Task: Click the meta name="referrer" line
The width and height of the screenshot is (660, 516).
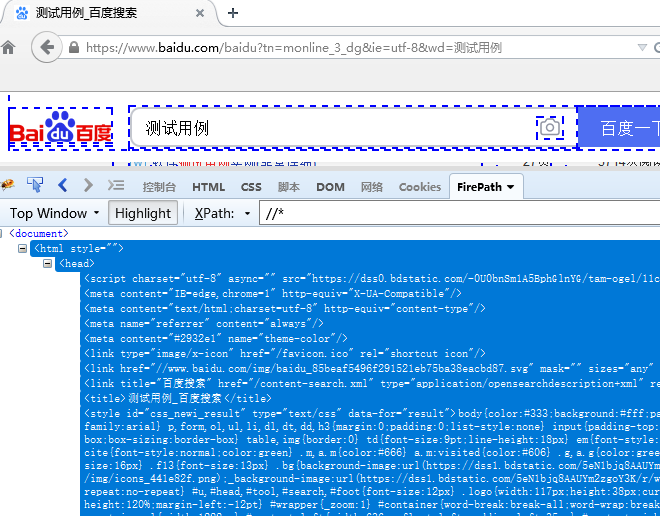Action: [204, 324]
